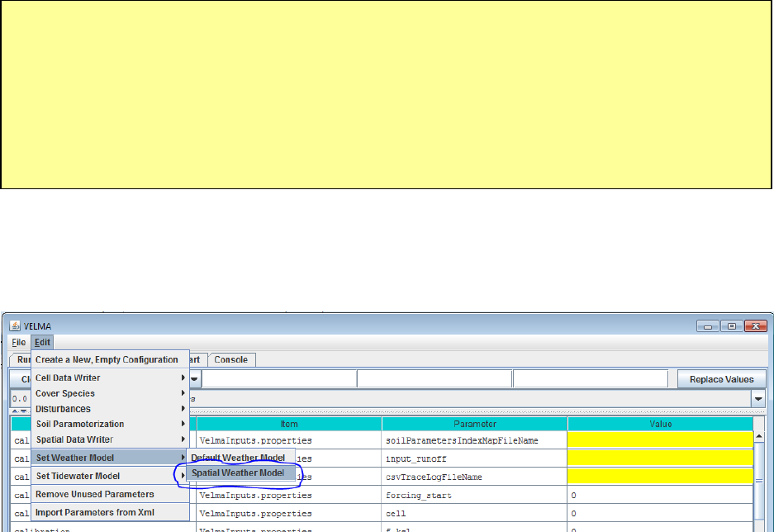774x532 pixels.
Task: Click filter field next to Replace Values
Action: click(591, 379)
